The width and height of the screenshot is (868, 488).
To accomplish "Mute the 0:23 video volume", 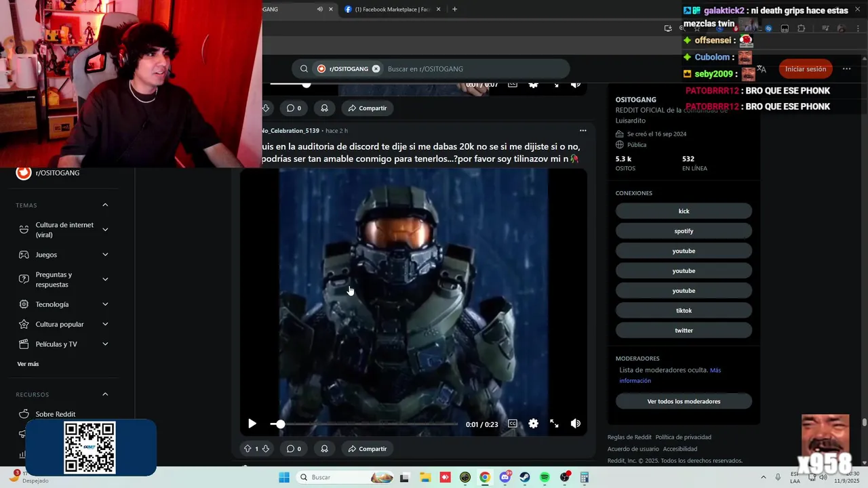I will 576,424.
